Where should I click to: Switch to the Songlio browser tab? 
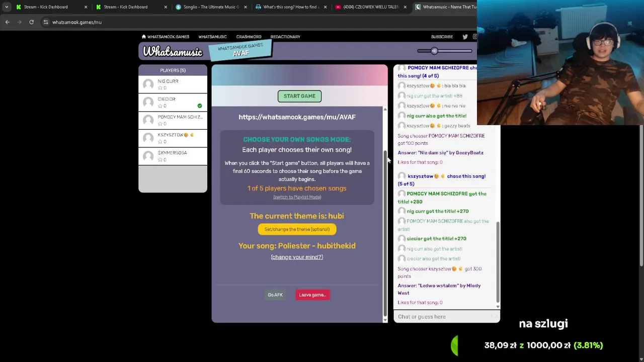coord(211,7)
